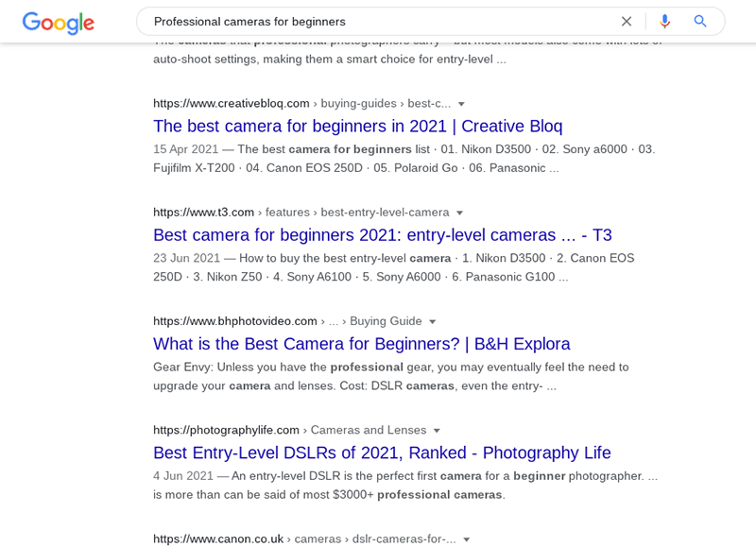Expand the bhphotovideo.com result options arrow

(433, 322)
